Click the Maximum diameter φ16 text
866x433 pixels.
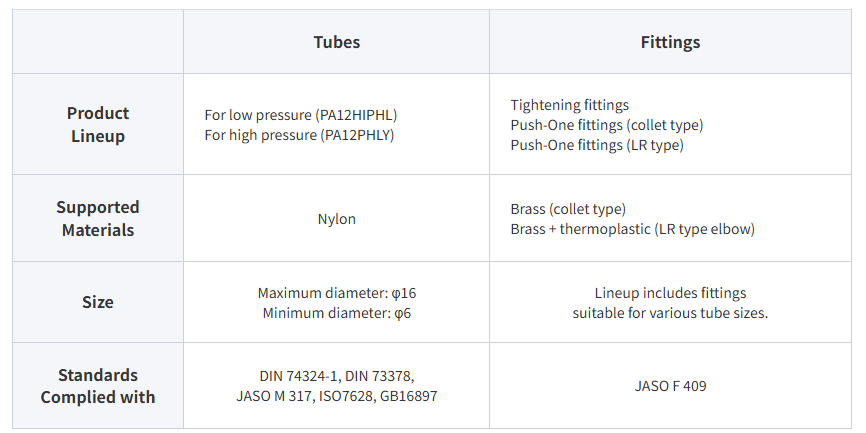coord(336,293)
